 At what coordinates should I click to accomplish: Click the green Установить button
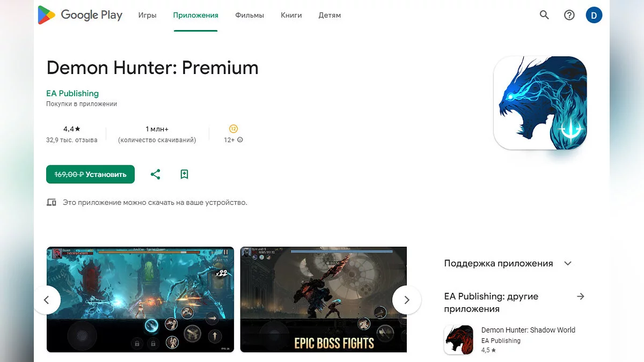pos(90,174)
